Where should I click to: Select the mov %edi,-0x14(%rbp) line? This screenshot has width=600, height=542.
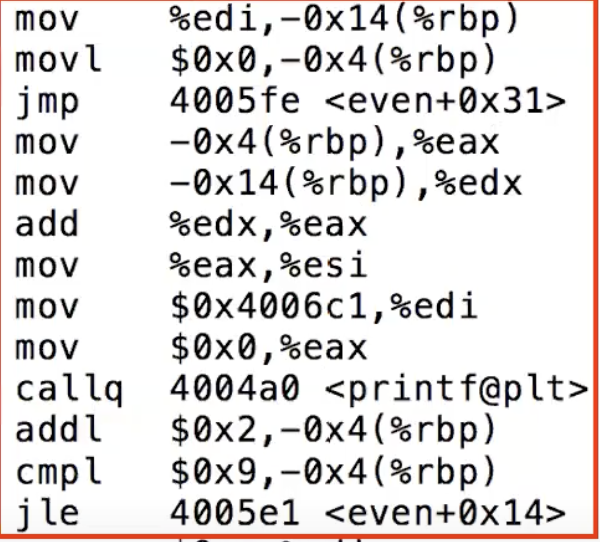pyautogui.click(x=267, y=20)
